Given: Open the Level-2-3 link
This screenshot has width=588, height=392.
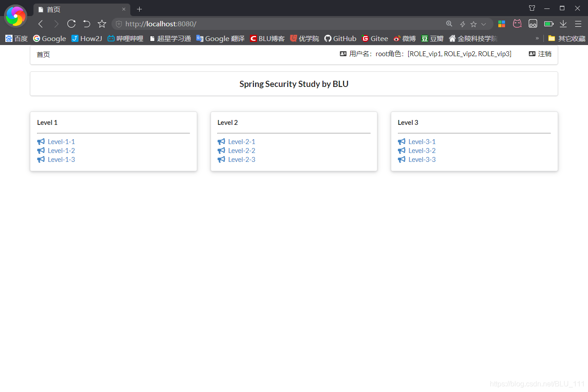Looking at the screenshot, I should (x=241, y=159).
